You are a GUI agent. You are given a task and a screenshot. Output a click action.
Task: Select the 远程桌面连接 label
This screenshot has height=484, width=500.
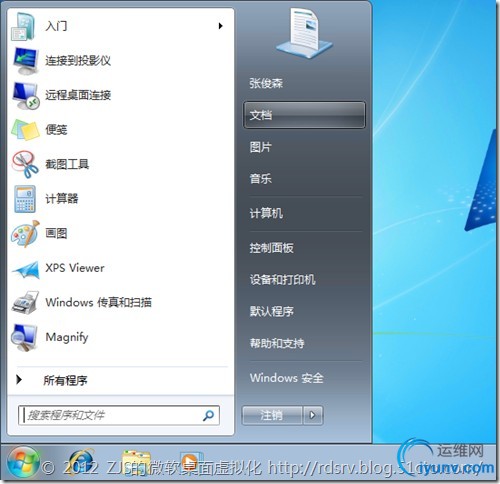(78, 95)
